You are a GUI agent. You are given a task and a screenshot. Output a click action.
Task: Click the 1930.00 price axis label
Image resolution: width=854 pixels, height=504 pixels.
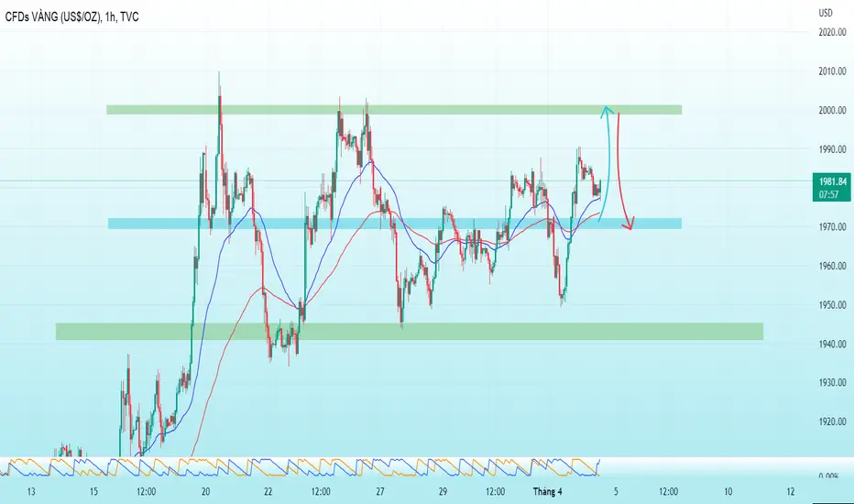(x=832, y=382)
